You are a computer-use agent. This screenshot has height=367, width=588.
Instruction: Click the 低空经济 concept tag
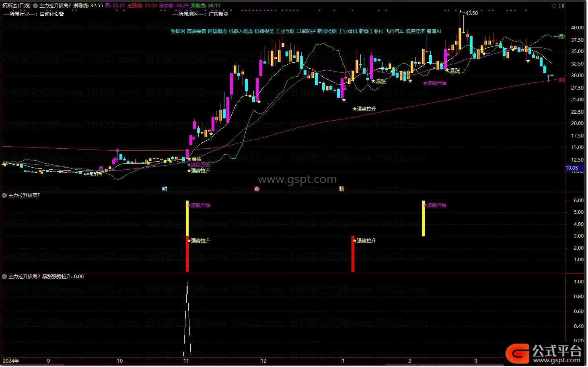(x=415, y=31)
